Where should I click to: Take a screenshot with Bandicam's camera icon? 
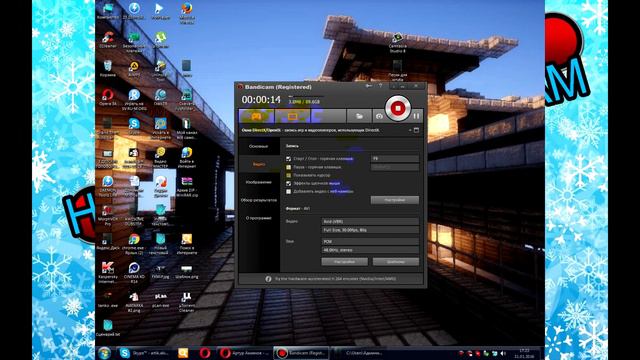click(379, 116)
